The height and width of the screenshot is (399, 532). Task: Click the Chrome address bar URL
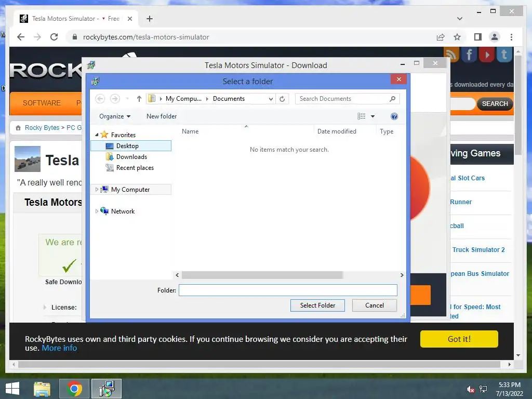click(146, 37)
